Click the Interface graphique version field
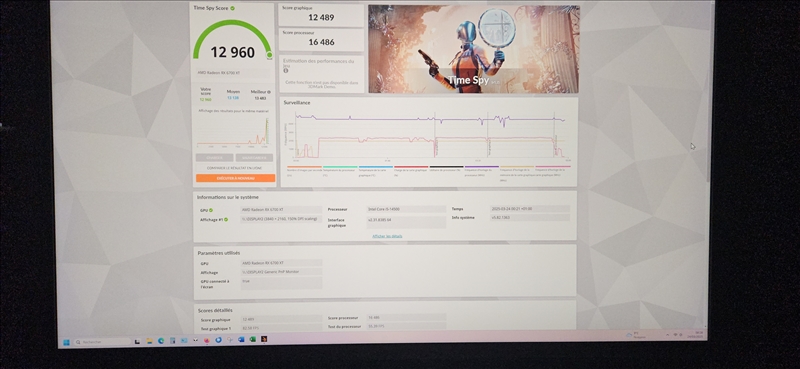The image size is (800, 369). pyautogui.click(x=406, y=222)
